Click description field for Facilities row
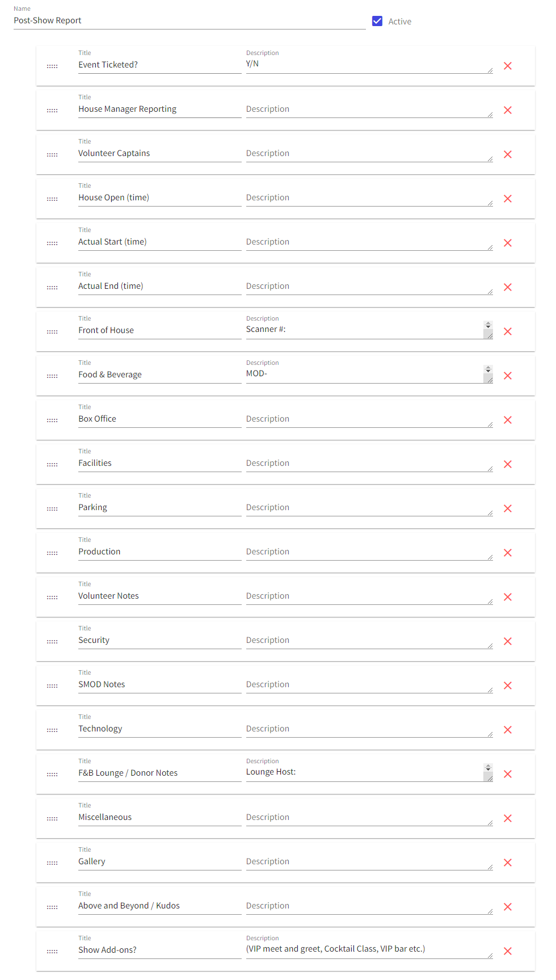This screenshot has height=980, width=556. (x=369, y=463)
